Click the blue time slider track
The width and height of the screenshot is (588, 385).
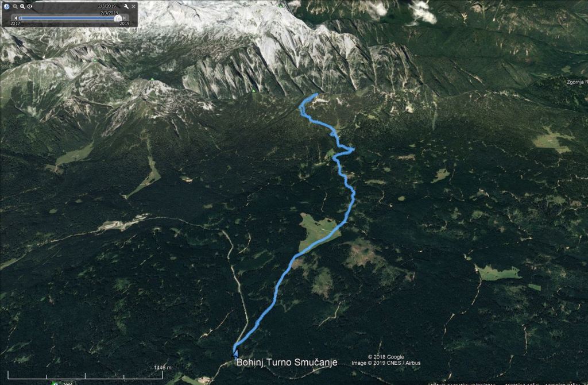coord(68,18)
